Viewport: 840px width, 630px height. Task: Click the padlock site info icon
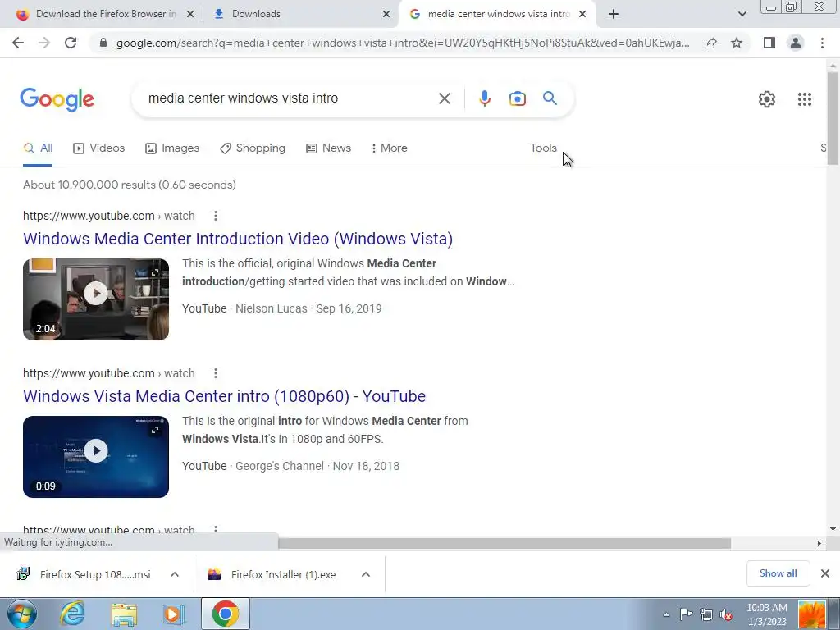(103, 43)
